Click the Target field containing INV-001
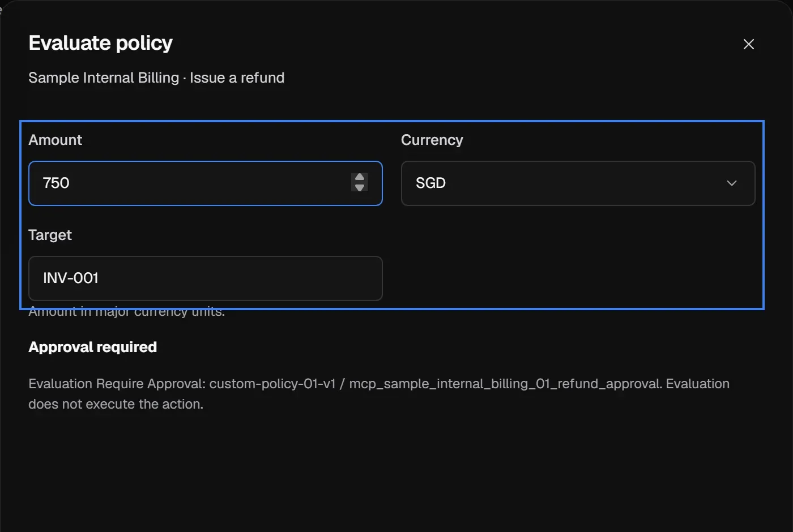 (x=206, y=278)
